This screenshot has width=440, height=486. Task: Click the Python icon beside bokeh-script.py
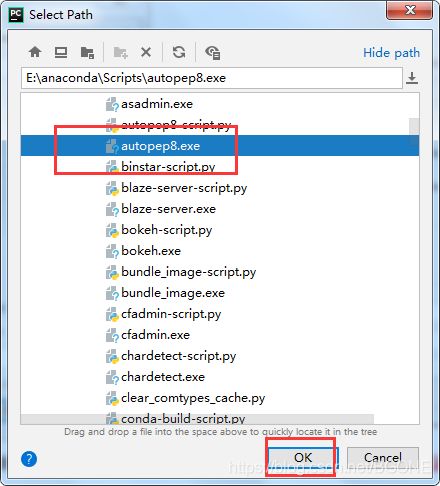(112, 230)
